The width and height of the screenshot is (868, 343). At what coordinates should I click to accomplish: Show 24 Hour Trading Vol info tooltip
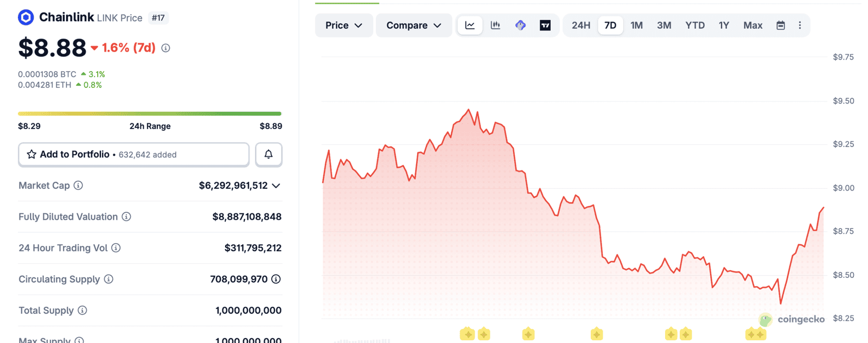click(x=116, y=248)
